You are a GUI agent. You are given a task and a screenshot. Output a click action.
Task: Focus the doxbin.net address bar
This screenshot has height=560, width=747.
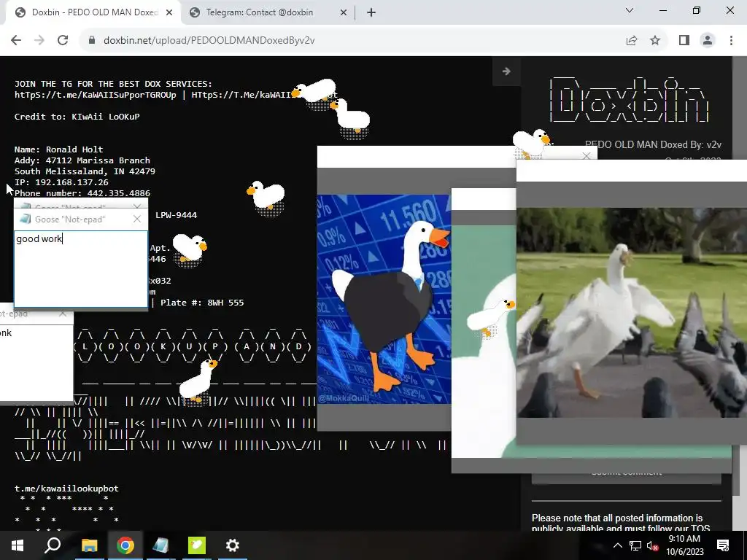pyautogui.click(x=352, y=41)
